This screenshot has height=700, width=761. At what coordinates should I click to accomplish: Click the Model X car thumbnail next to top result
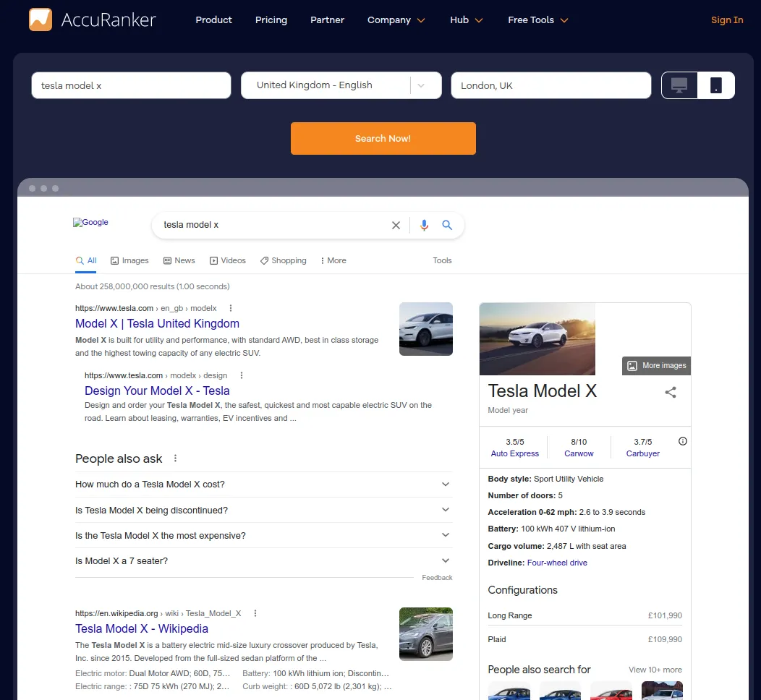click(425, 329)
